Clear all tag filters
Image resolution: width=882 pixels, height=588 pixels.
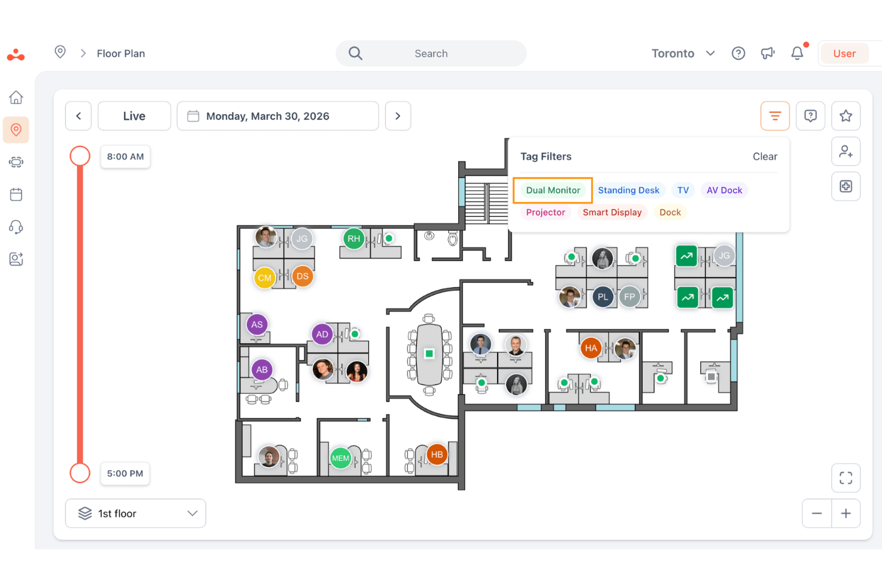(x=765, y=157)
